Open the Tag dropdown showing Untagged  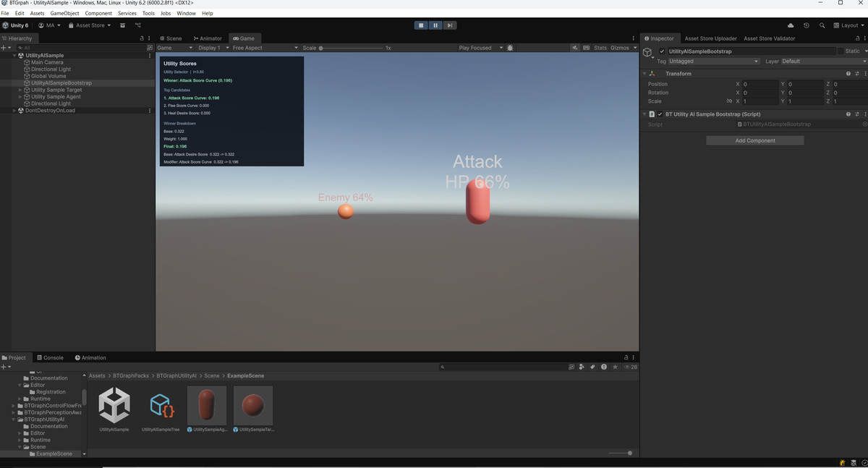(714, 61)
